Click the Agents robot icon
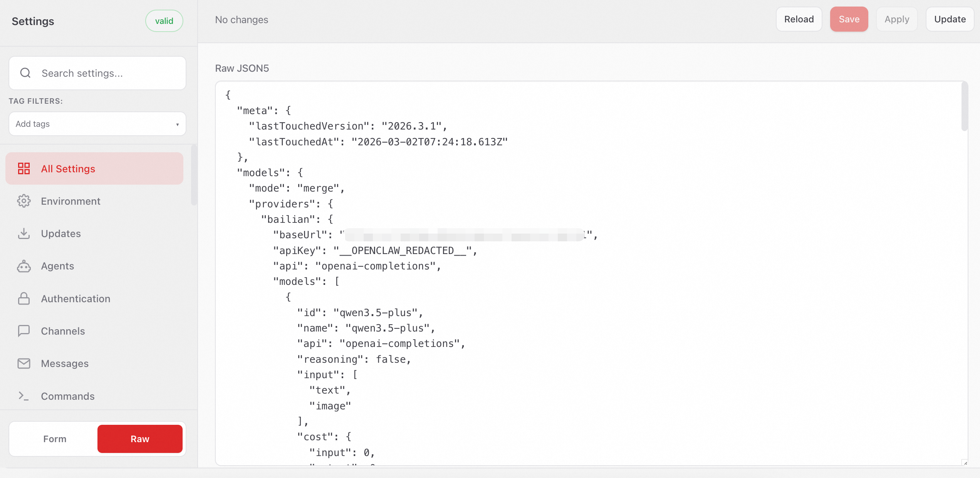The image size is (980, 478). coord(24,266)
